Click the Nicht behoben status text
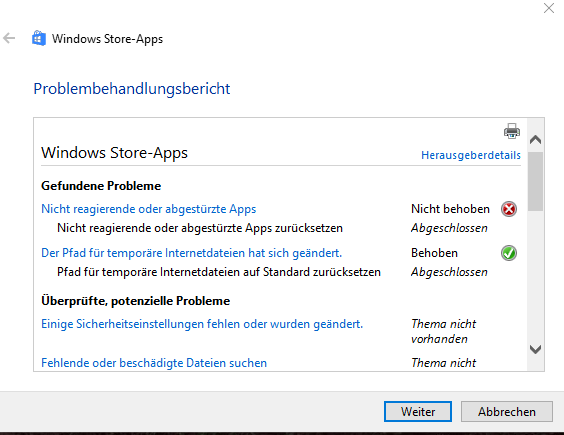This screenshot has width=564, height=435. pyautogui.click(x=450, y=209)
